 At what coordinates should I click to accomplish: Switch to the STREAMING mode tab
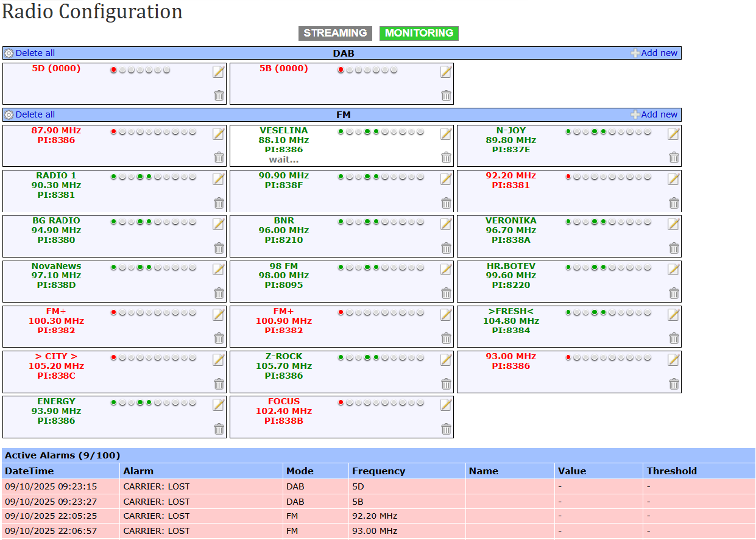coord(335,33)
